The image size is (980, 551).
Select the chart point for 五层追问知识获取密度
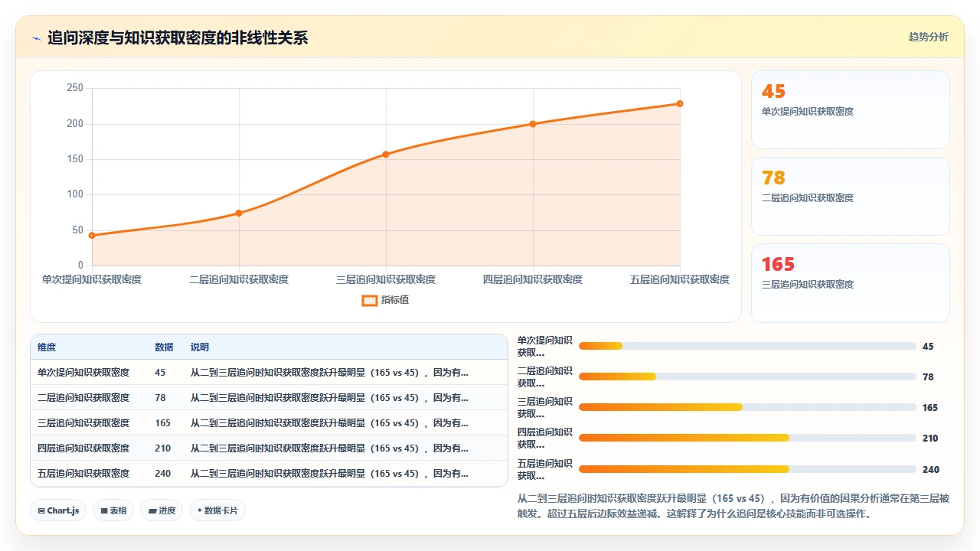tap(680, 104)
